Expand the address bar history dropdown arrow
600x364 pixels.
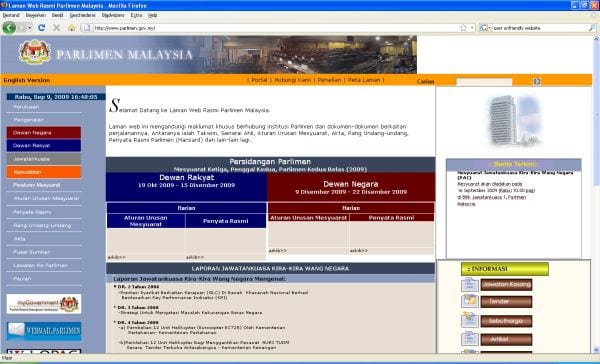[472, 28]
